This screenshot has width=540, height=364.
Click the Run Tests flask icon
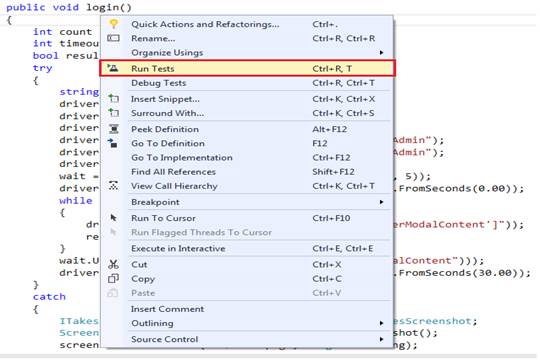[x=113, y=68]
